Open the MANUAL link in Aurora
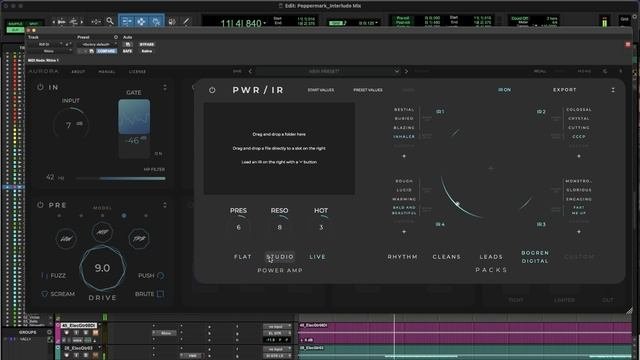Image resolution: width=640 pixels, height=360 pixels. (107, 71)
